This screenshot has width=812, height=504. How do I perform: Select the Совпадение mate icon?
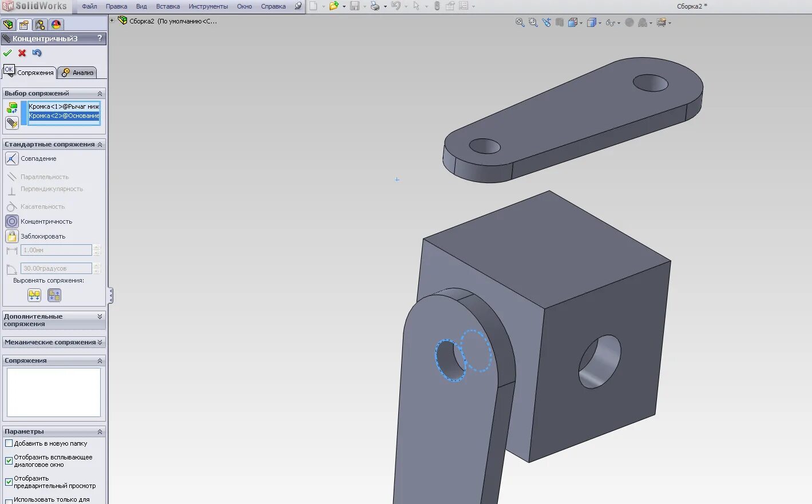tap(11, 158)
